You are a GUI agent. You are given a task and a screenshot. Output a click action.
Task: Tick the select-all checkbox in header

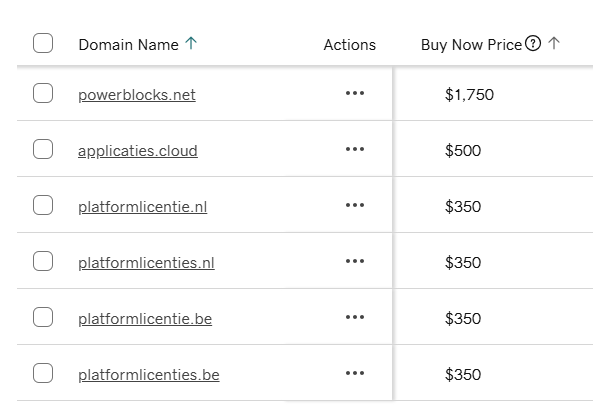(43, 43)
